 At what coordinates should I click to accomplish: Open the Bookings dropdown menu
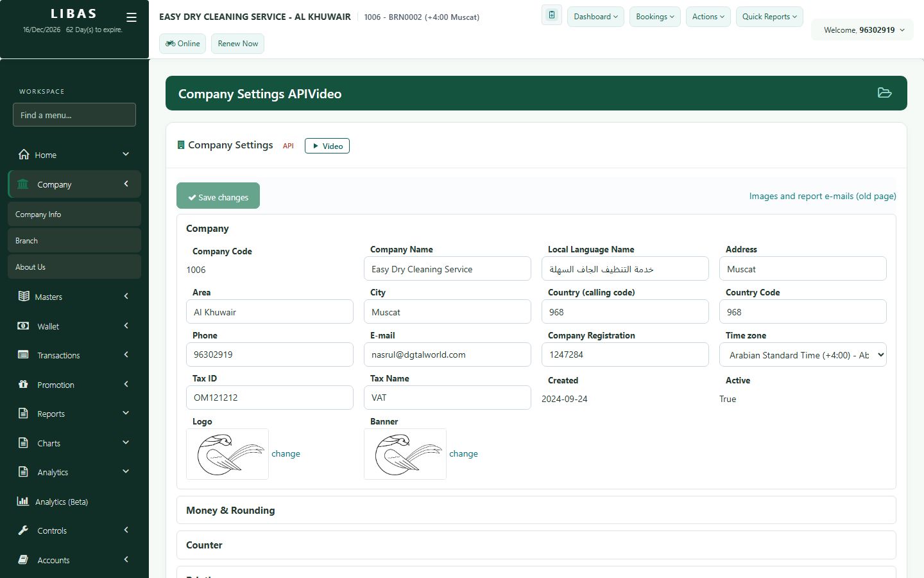coord(655,17)
